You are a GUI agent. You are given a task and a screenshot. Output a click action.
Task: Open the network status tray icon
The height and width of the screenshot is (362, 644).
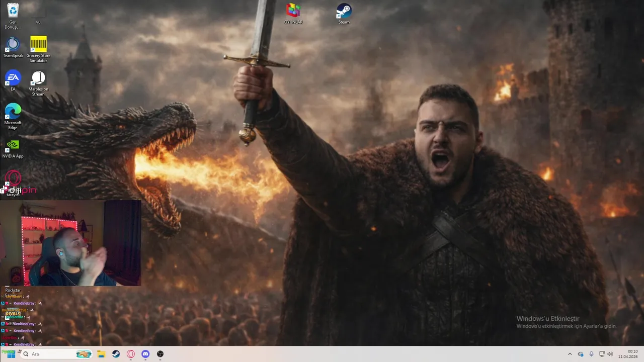tap(602, 354)
